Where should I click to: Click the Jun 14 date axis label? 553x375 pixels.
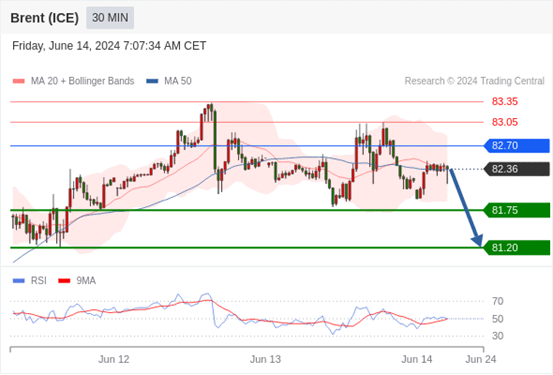(417, 359)
